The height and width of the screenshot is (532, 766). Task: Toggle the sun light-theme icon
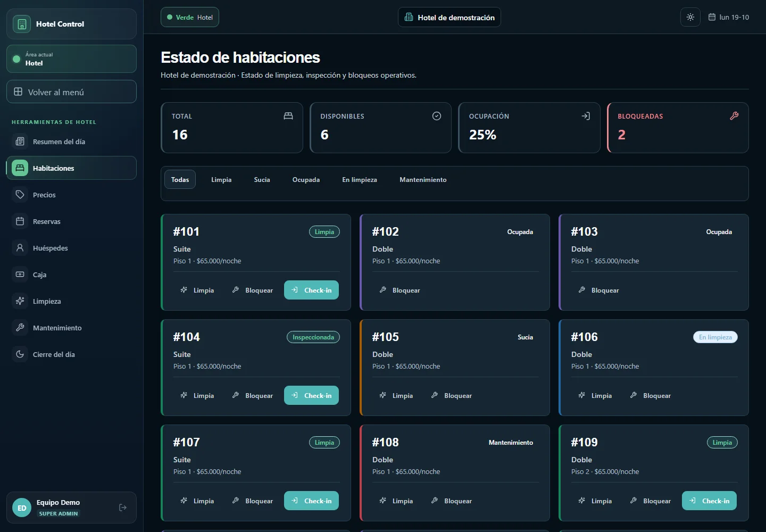[690, 17]
